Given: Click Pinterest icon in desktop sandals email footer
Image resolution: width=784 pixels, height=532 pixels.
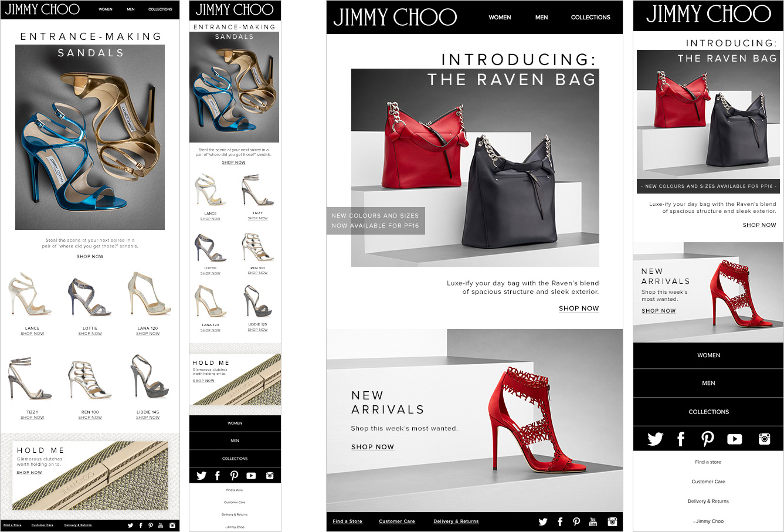Looking at the screenshot, I should click(151, 526).
